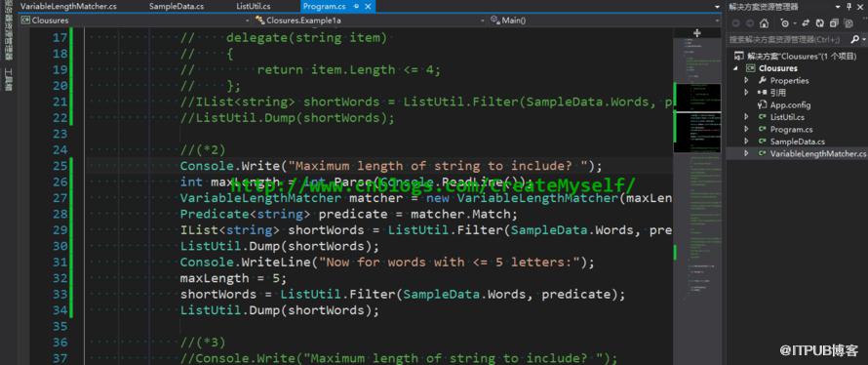This screenshot has height=365, width=868.
Task: Click the C# file icon of ListUtil.cs
Action: [762, 117]
